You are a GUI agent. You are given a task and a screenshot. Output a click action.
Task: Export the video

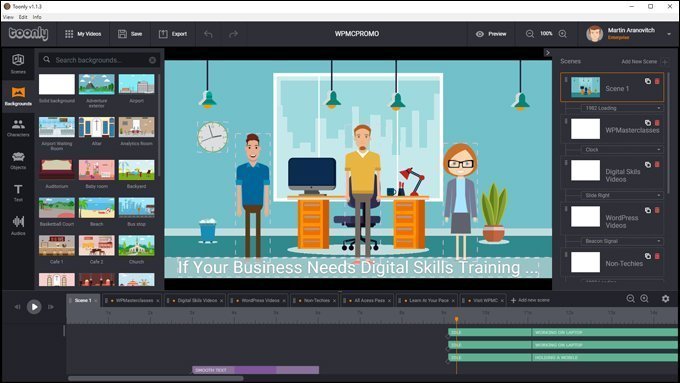click(173, 34)
